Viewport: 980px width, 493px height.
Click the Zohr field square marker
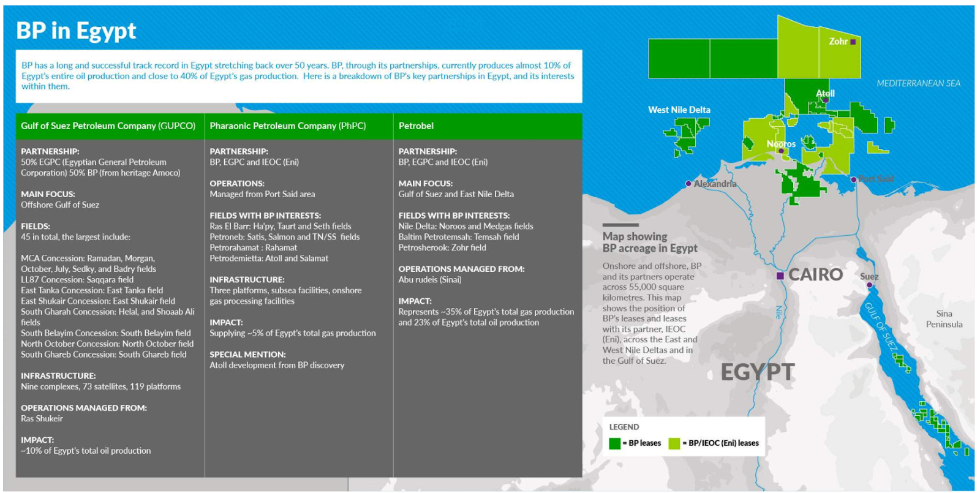[853, 42]
